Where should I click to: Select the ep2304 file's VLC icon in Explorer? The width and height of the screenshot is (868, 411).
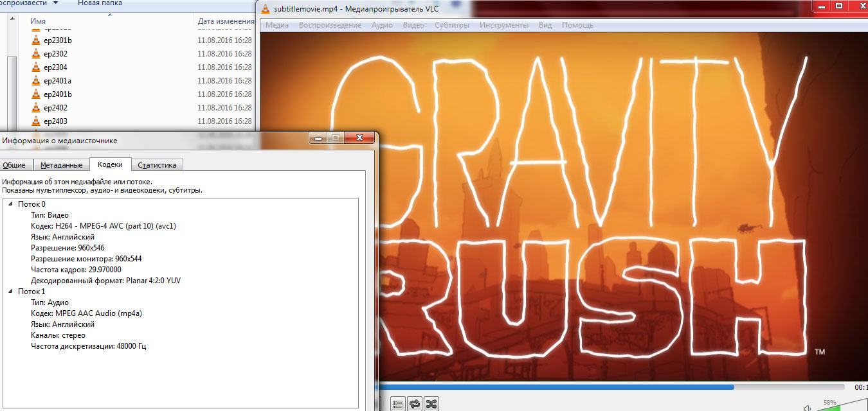36,67
